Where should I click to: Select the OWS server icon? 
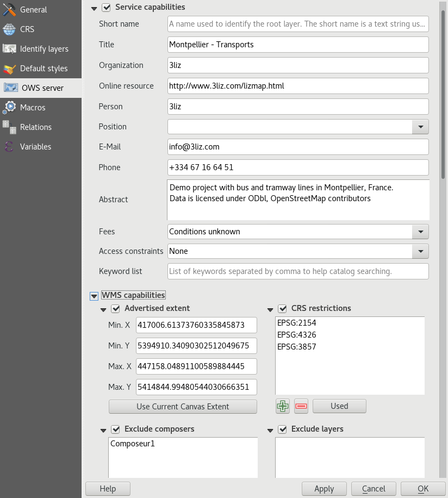tap(11, 88)
